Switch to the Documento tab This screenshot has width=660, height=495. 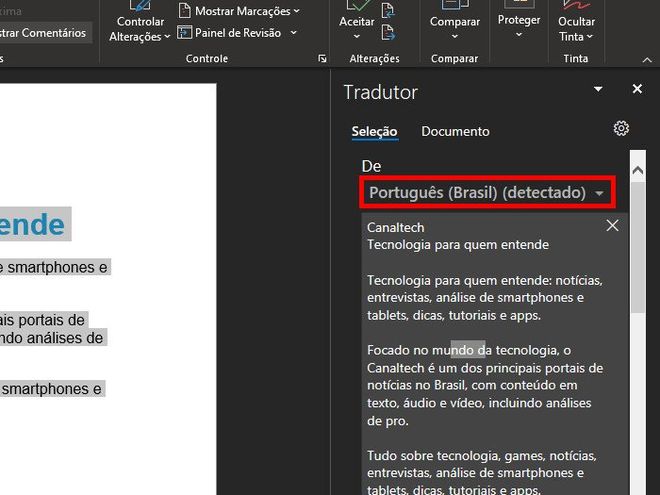click(x=455, y=131)
